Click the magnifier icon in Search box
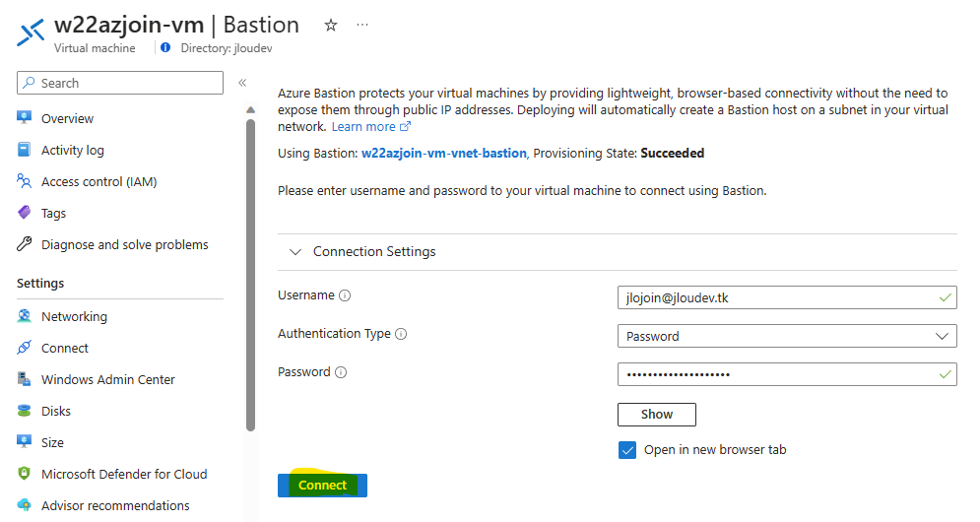Screen dimensions: 980x522 coord(29,83)
